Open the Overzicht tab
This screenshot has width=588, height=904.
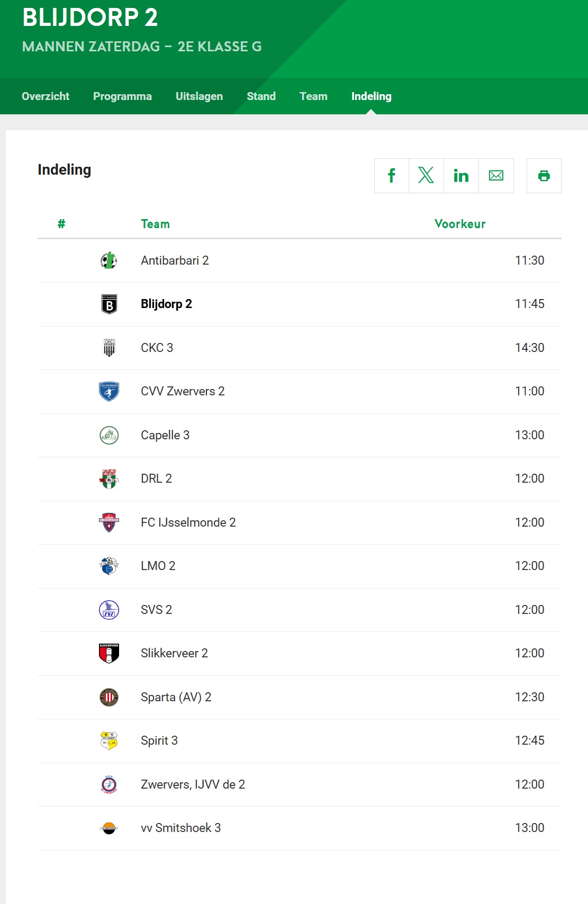[46, 96]
